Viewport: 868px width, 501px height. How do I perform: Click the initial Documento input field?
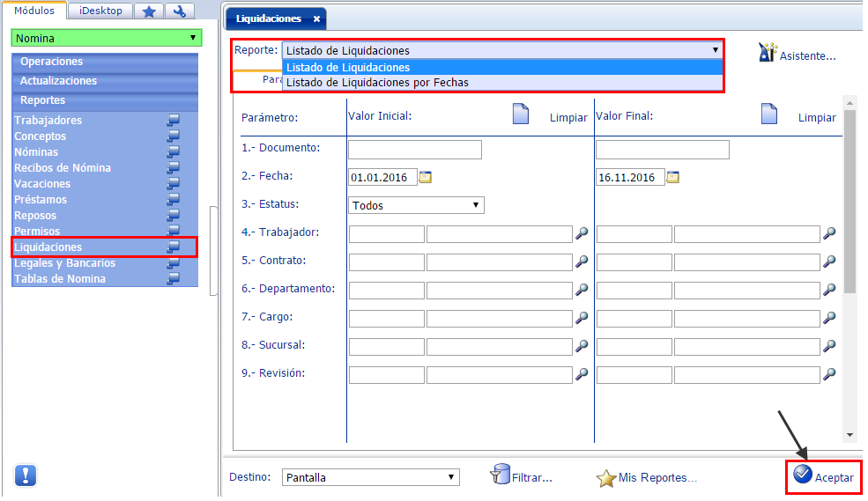[415, 150]
